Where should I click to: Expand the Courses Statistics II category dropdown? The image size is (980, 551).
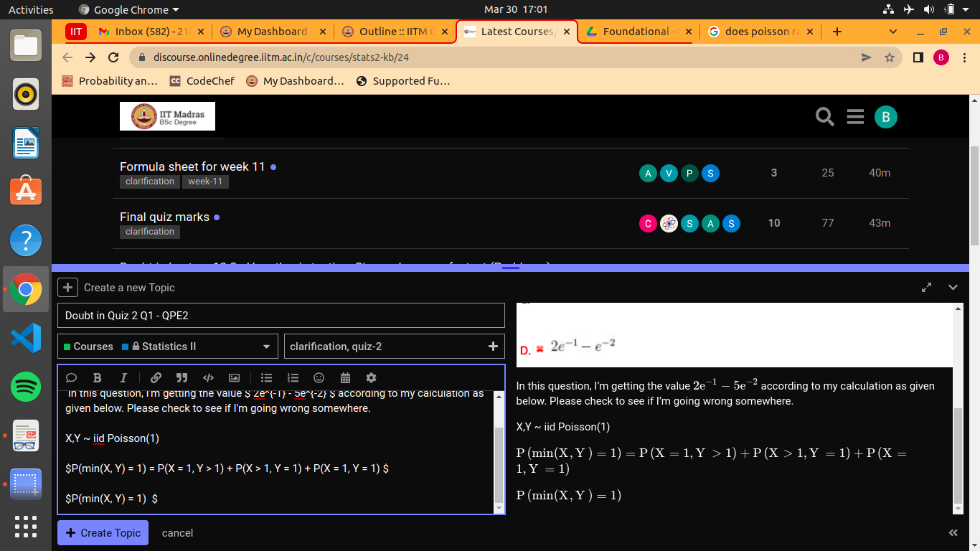pos(167,347)
